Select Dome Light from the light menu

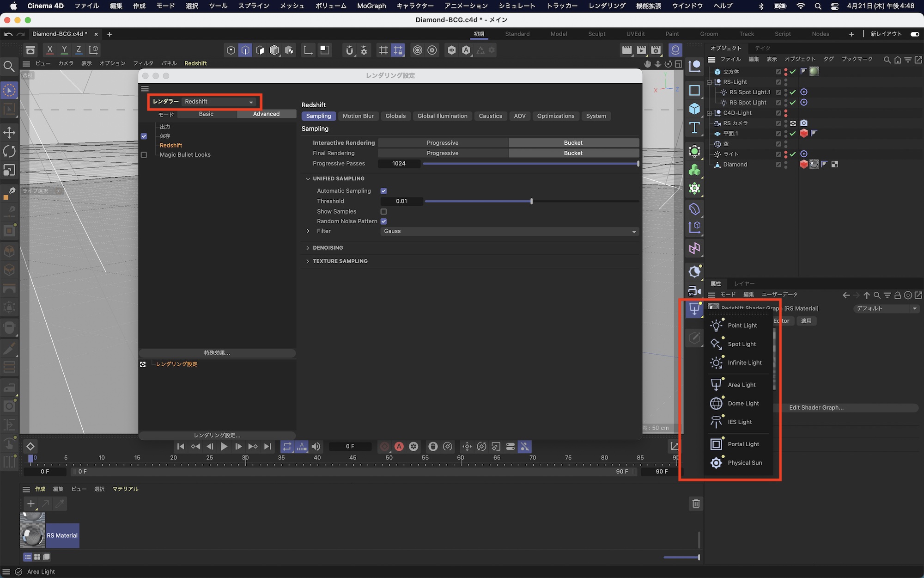point(742,403)
